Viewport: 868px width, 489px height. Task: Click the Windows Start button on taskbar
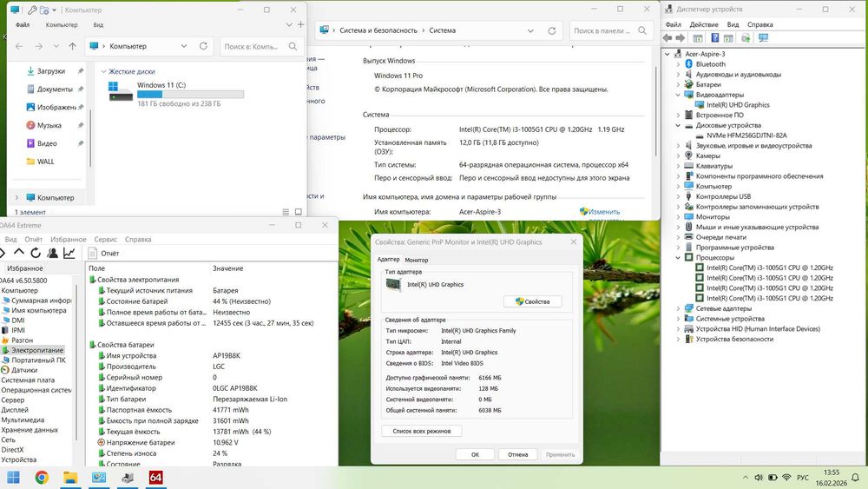13,478
